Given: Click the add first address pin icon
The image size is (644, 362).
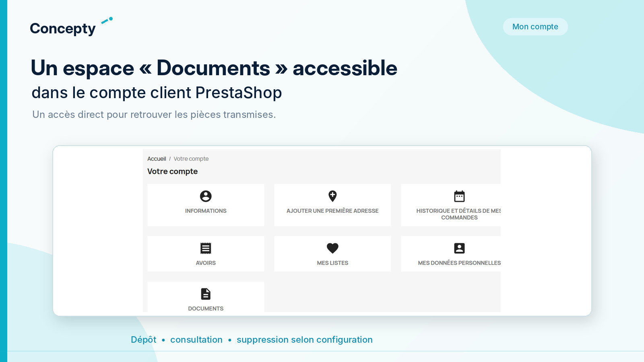Looking at the screenshot, I should tap(332, 196).
